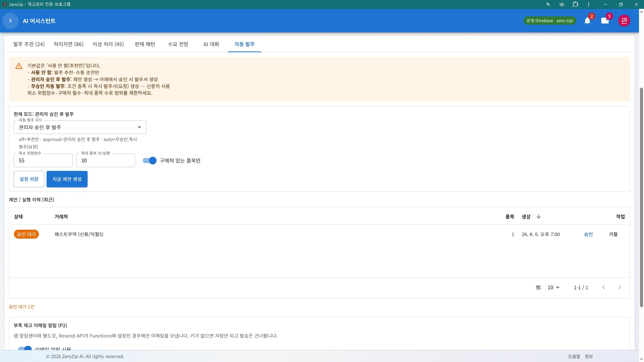644x362 pixels.
Task: Click the '승인 대기 1건' text
Action: tap(22, 307)
